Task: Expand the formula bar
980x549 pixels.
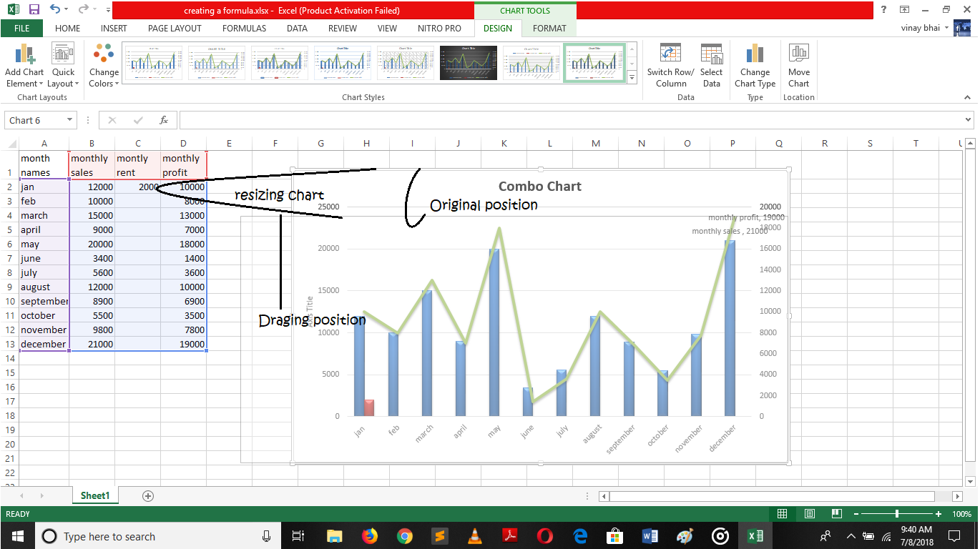Action: (968, 120)
